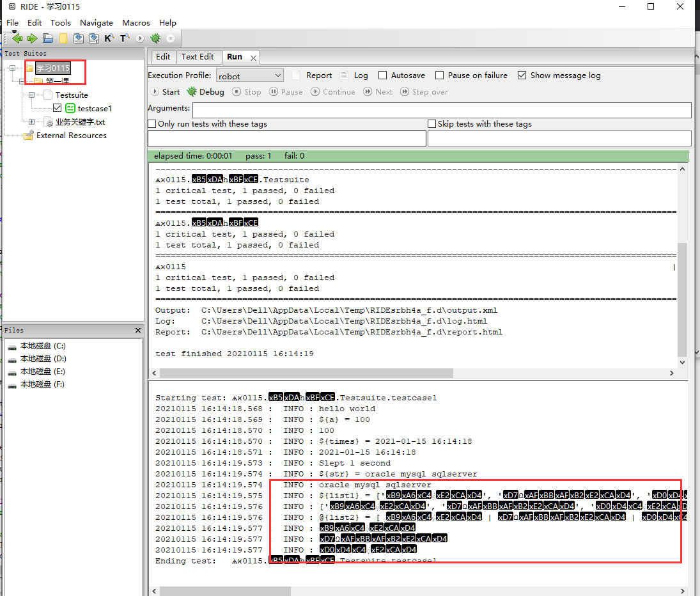Click the Report document icon
Image resolution: width=700 pixels, height=596 pixels.
pyautogui.click(x=295, y=75)
